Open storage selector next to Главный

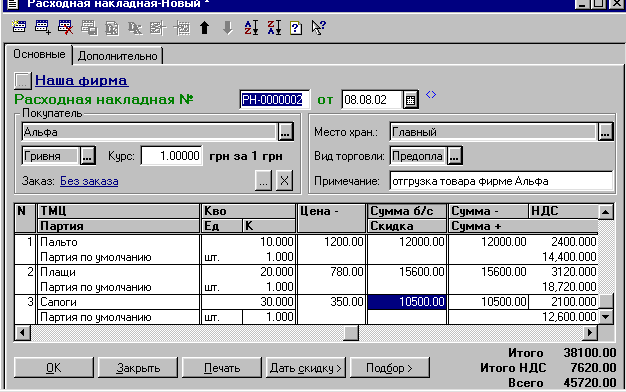click(x=605, y=132)
